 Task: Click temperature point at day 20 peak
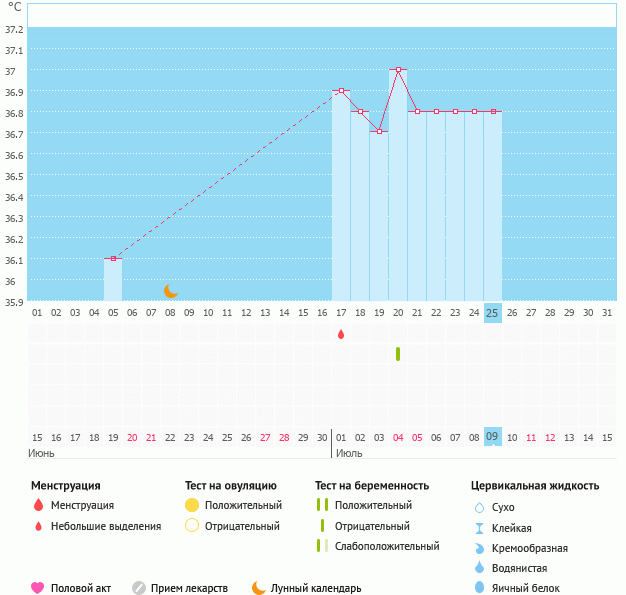pos(398,70)
